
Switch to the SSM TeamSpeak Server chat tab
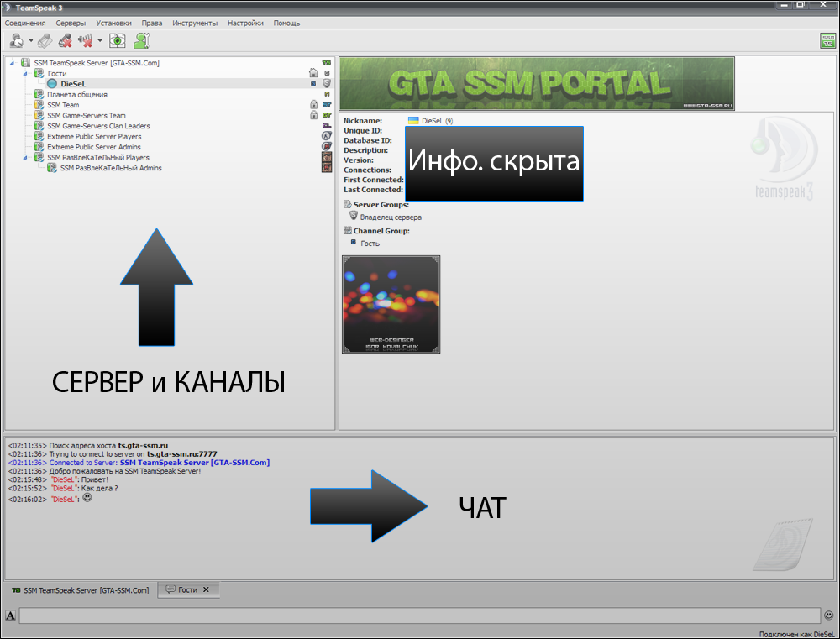click(x=81, y=590)
